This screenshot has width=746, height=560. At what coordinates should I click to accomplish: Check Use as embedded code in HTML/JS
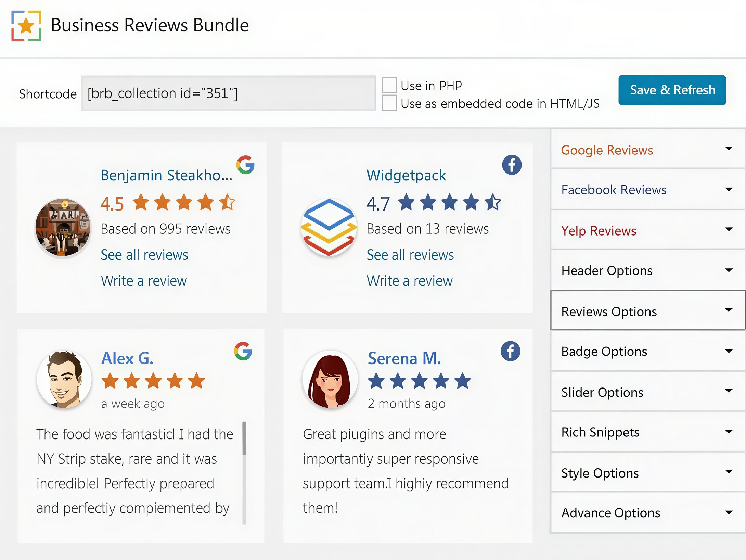click(389, 103)
